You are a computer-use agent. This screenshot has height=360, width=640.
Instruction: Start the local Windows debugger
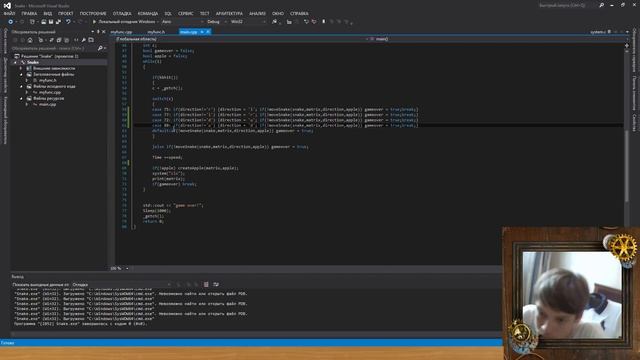[124, 22]
